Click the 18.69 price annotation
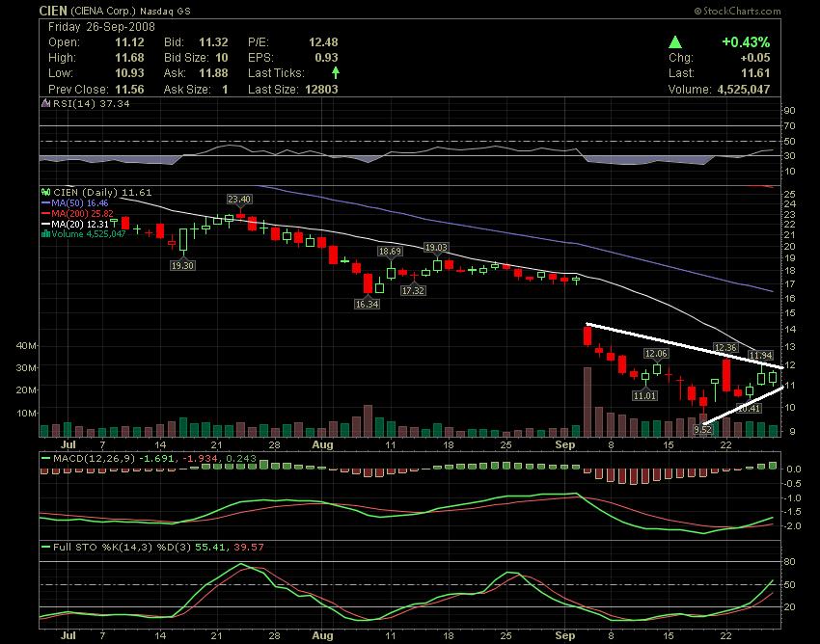 point(390,252)
